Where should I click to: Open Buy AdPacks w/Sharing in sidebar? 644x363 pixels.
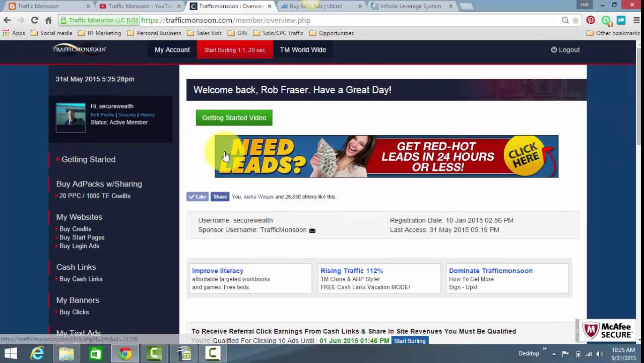click(99, 184)
